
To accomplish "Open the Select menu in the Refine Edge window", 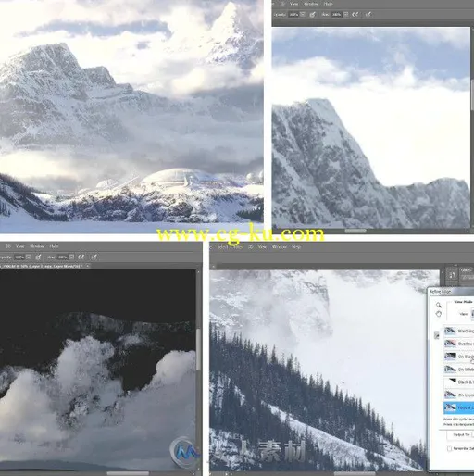I will pyautogui.click(x=222, y=247).
